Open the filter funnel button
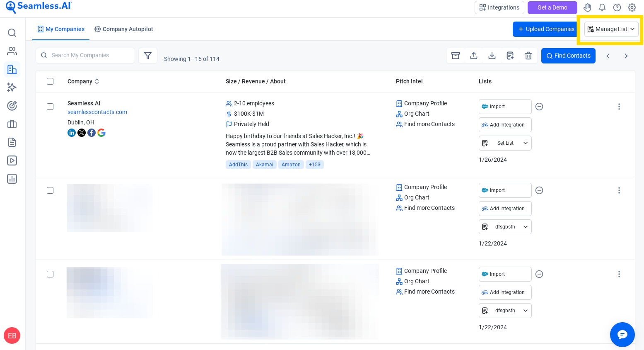Viewport: 644px width, 350px height. pyautogui.click(x=148, y=56)
